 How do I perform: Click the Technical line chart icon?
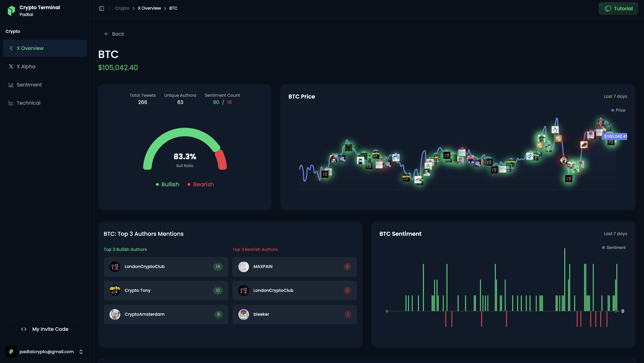11,103
